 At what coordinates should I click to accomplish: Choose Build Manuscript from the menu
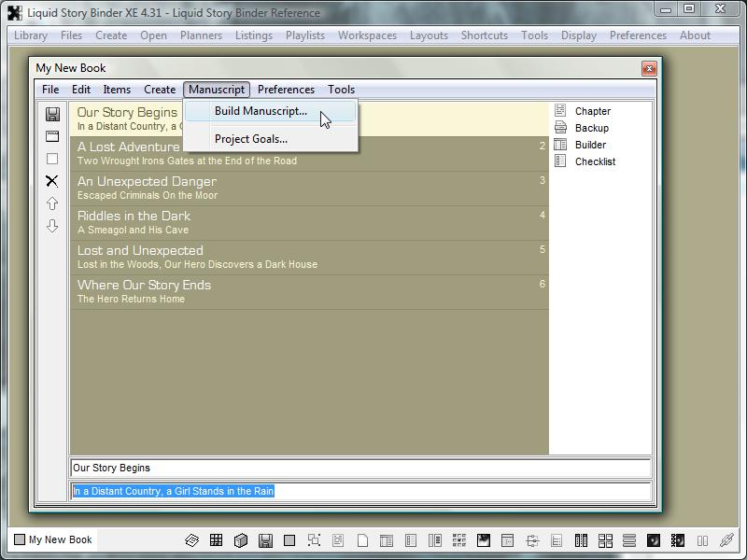[x=261, y=111]
